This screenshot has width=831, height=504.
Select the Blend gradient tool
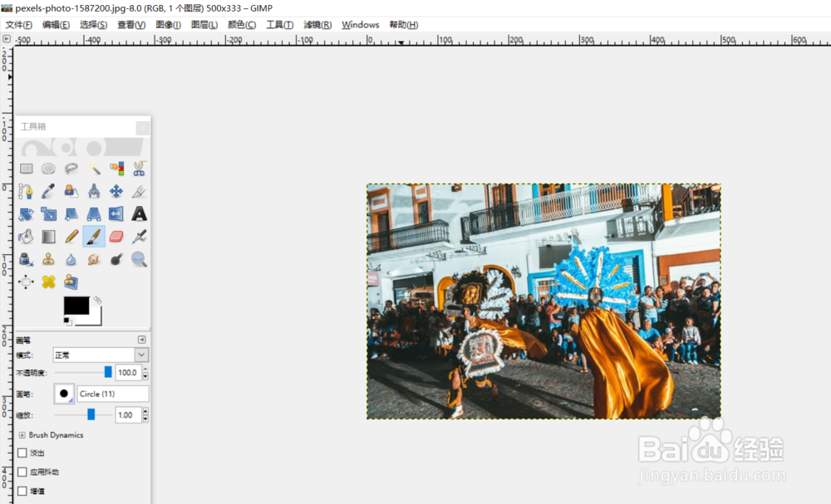pos(48,237)
